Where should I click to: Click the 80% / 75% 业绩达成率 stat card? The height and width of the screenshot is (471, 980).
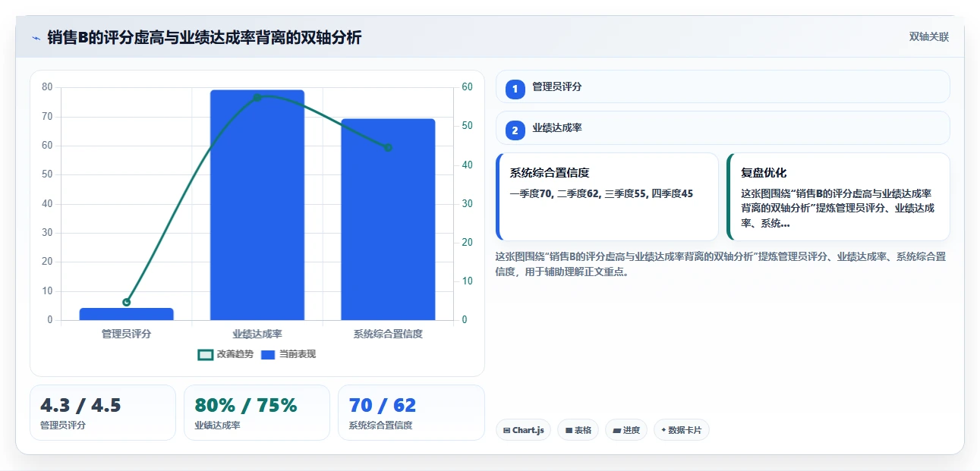257,413
